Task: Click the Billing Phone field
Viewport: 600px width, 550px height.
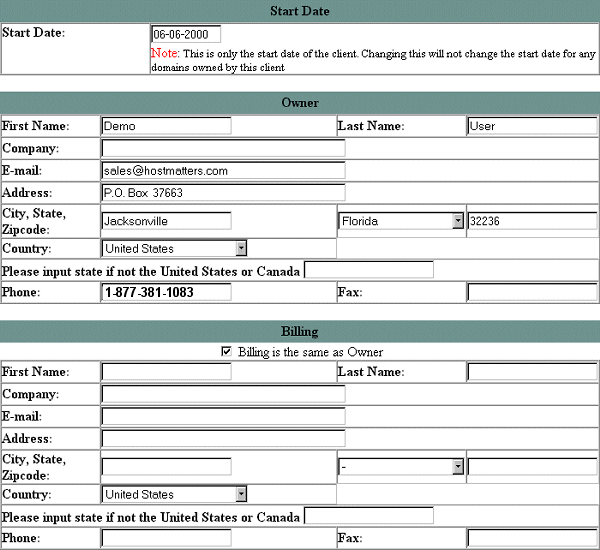Action: click(166, 538)
